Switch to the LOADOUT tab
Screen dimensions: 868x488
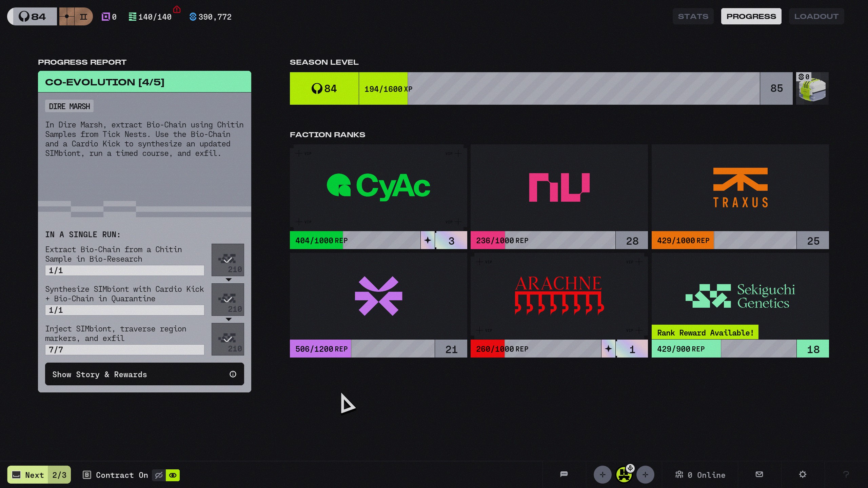pyautogui.click(x=816, y=16)
